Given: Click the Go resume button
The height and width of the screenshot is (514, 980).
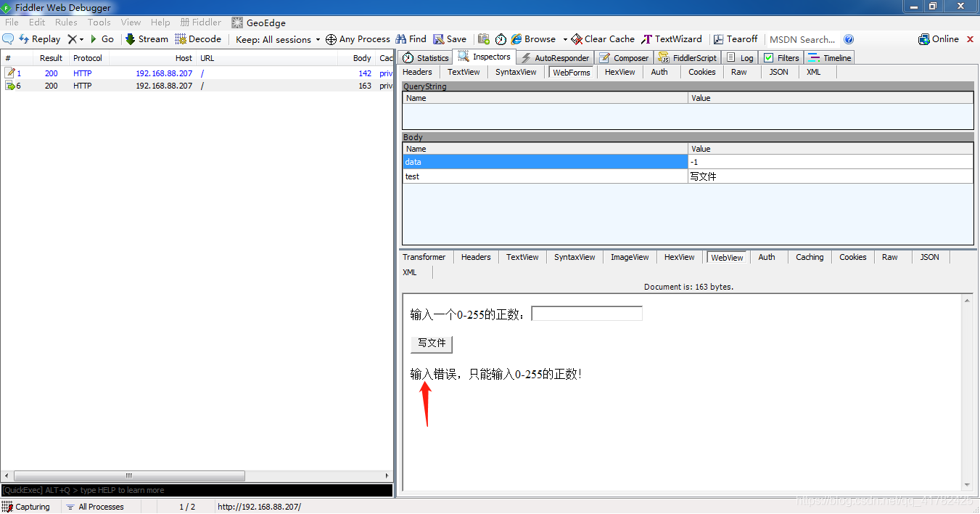Looking at the screenshot, I should (102, 39).
